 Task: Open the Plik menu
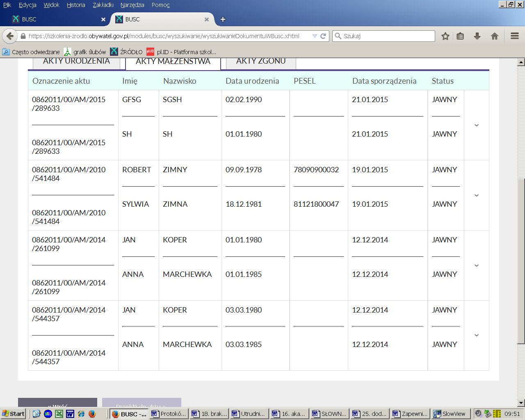7,5
